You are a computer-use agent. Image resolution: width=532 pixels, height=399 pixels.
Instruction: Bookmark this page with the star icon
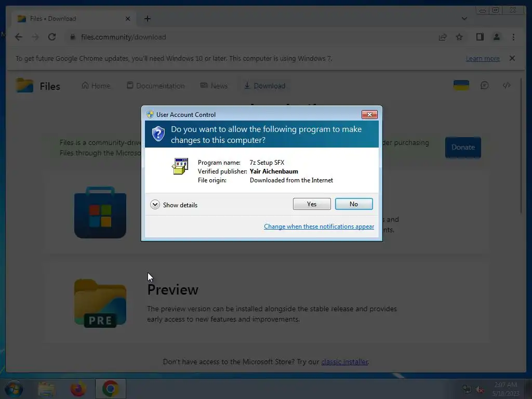tap(459, 37)
